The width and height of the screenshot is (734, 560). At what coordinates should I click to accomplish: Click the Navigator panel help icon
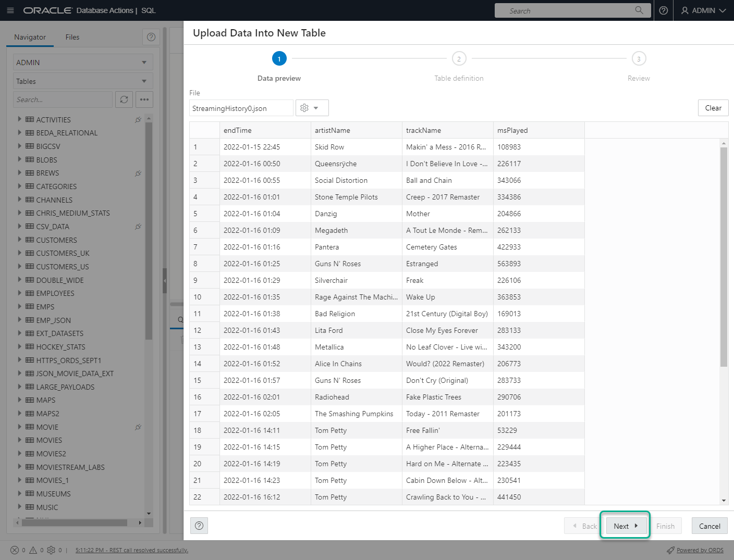pyautogui.click(x=151, y=37)
